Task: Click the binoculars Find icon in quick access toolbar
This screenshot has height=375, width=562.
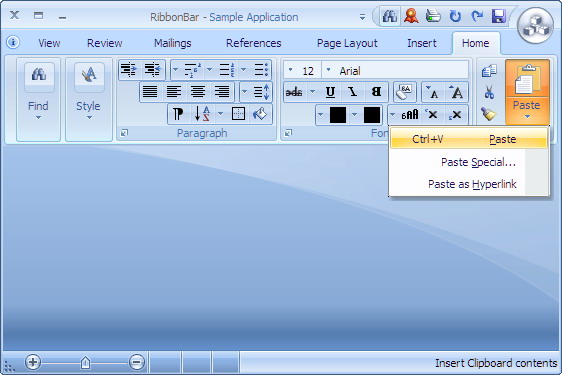Action: tap(390, 16)
